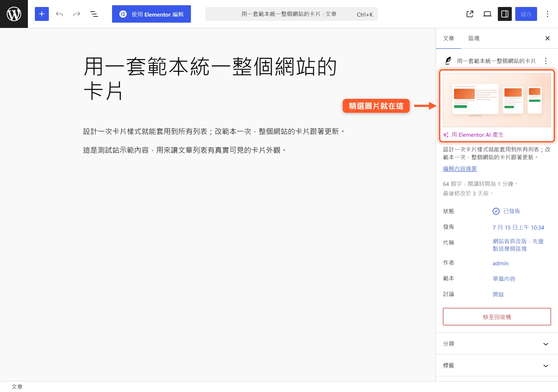
Task: Click the sidebar post title text
Action: coord(496,61)
